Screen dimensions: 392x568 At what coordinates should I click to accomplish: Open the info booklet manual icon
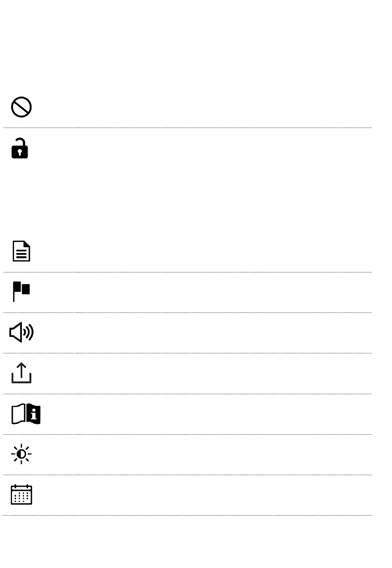26,414
